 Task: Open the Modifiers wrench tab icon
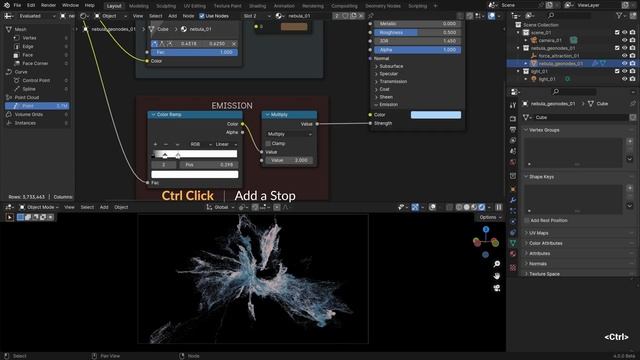pyautogui.click(x=513, y=200)
